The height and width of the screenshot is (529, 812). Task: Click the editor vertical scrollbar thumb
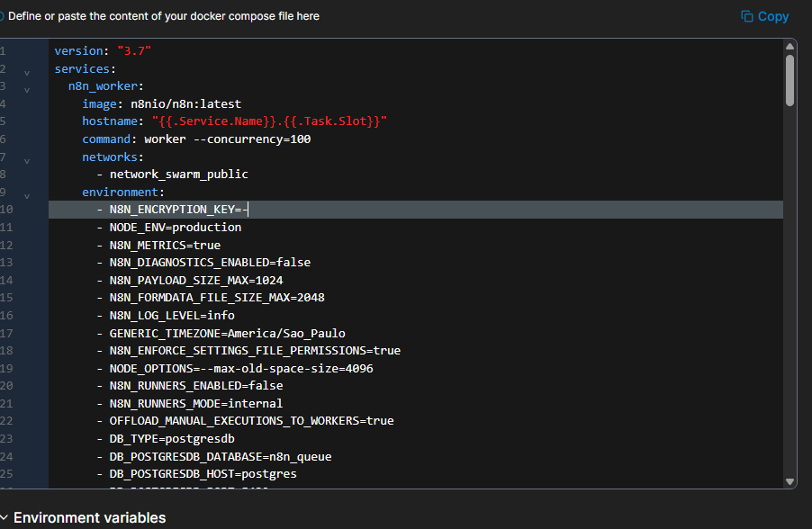pyautogui.click(x=789, y=81)
